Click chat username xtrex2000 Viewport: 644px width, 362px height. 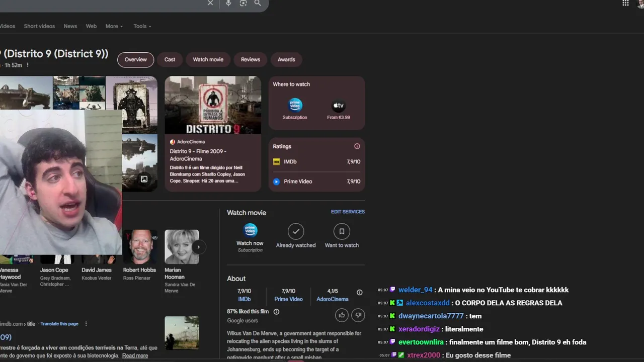tap(424, 355)
